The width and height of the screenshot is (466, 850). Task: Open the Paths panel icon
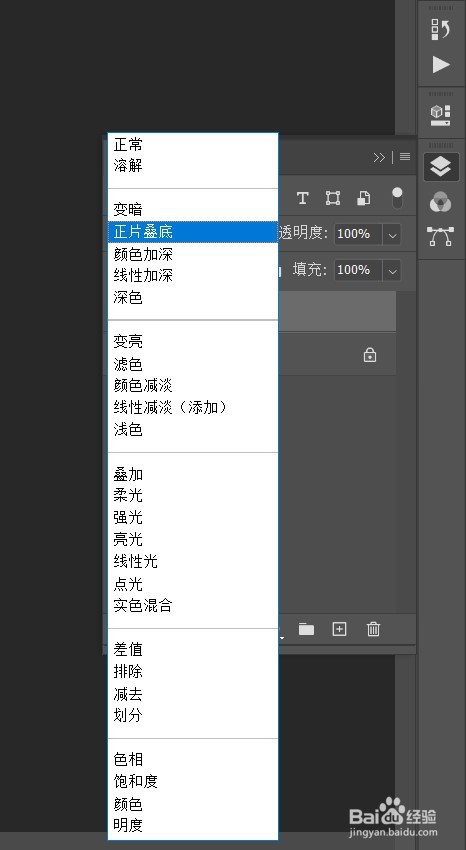click(x=441, y=236)
